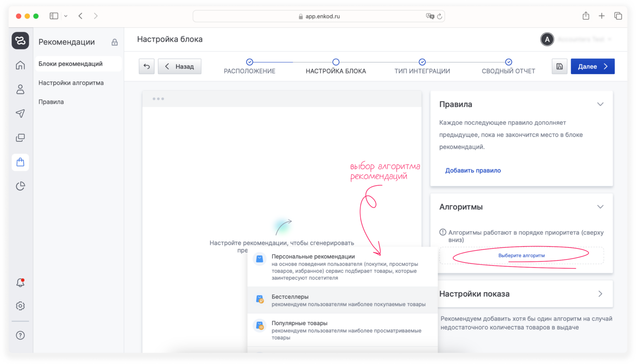Collapse the Алгоритмы panel chevron
The width and height of the screenshot is (636, 364).
point(600,207)
